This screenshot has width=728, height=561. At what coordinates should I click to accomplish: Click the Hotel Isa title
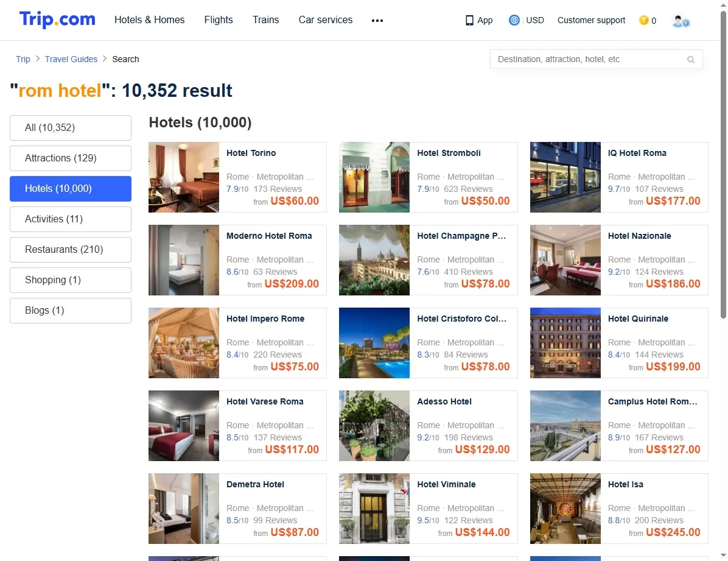625,484
